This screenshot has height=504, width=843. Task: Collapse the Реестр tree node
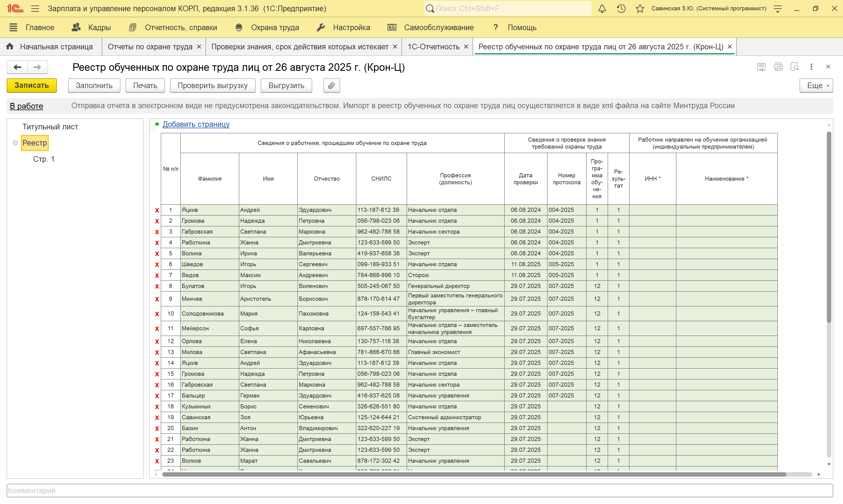click(15, 143)
